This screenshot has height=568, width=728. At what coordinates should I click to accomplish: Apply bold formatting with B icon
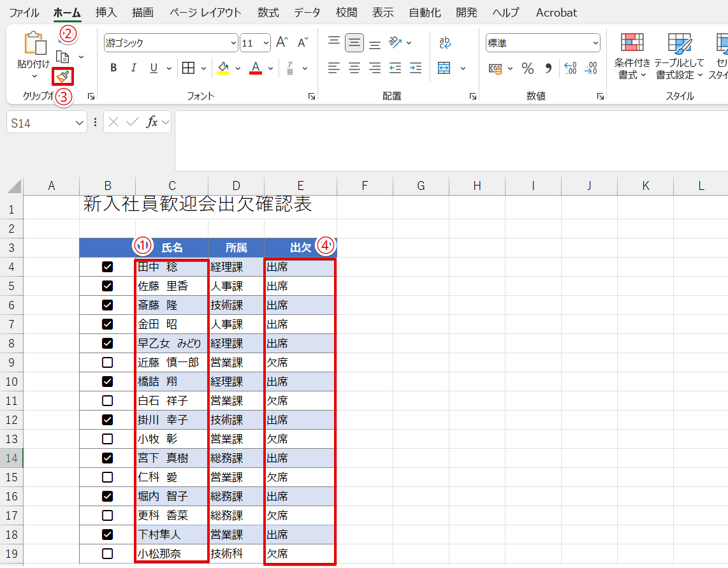113,68
